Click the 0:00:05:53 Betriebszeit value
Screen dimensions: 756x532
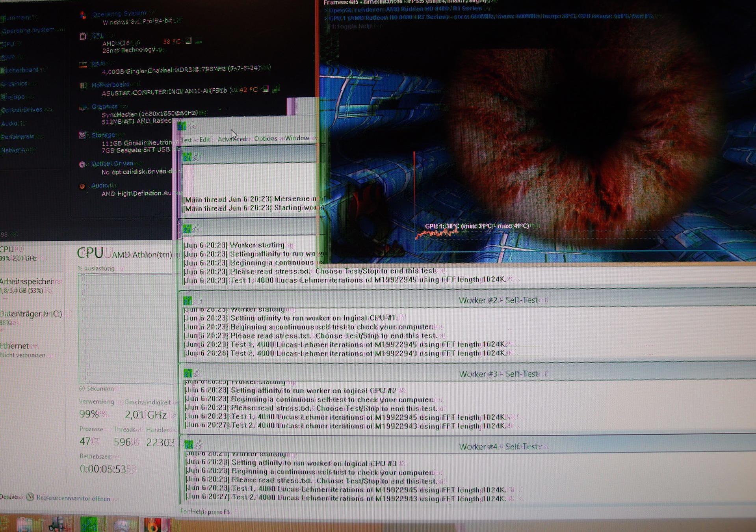click(103, 469)
